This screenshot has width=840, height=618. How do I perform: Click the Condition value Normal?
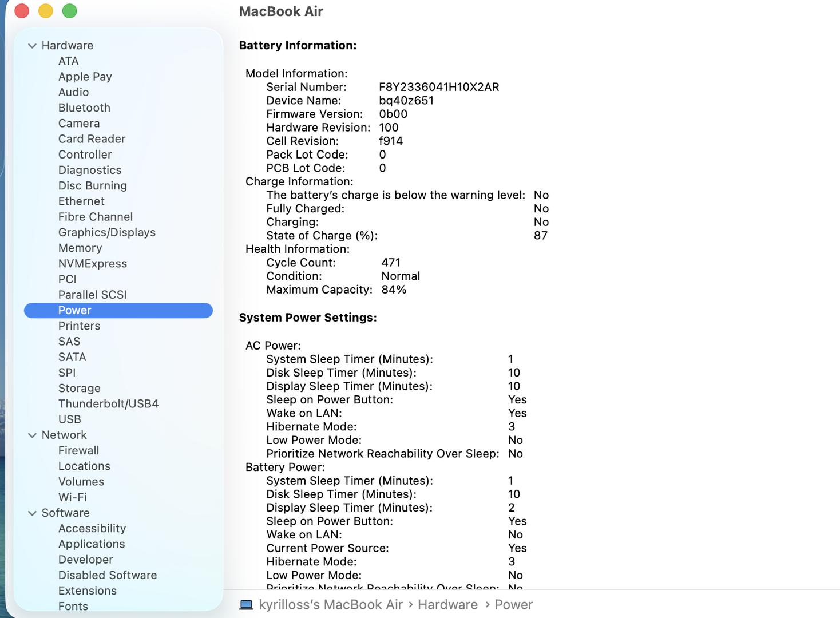tap(401, 276)
